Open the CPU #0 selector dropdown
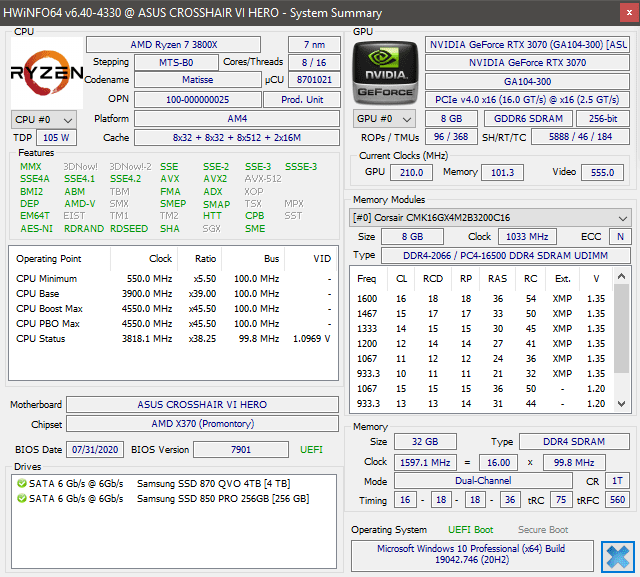Image resolution: width=640 pixels, height=577 pixels. [44, 120]
